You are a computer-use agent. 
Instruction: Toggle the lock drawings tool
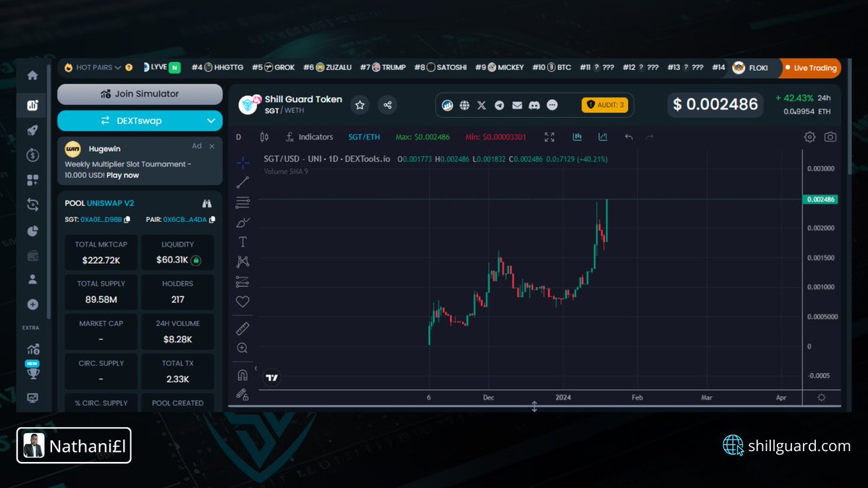tap(242, 395)
